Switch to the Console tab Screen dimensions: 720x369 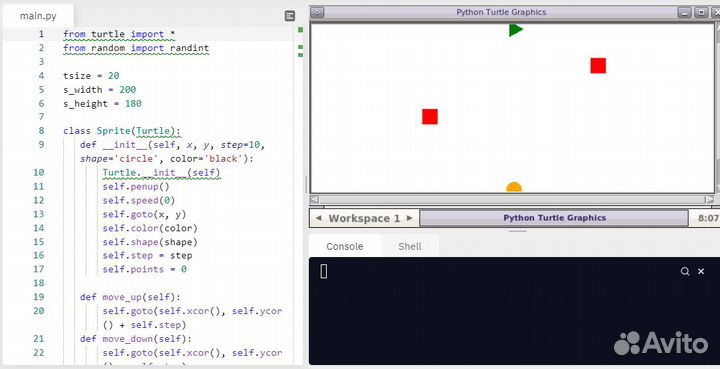click(344, 246)
